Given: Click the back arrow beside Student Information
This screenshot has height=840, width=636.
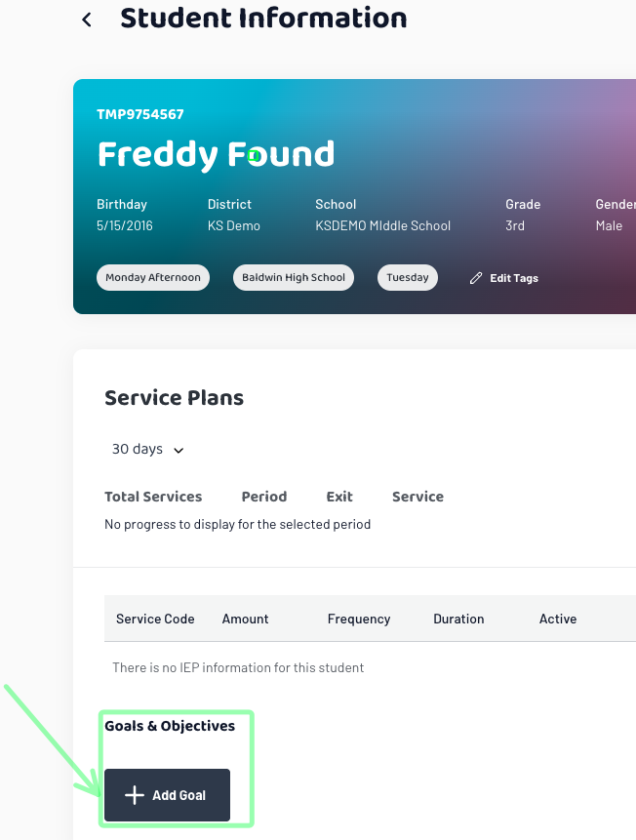Looking at the screenshot, I should pyautogui.click(x=86, y=20).
